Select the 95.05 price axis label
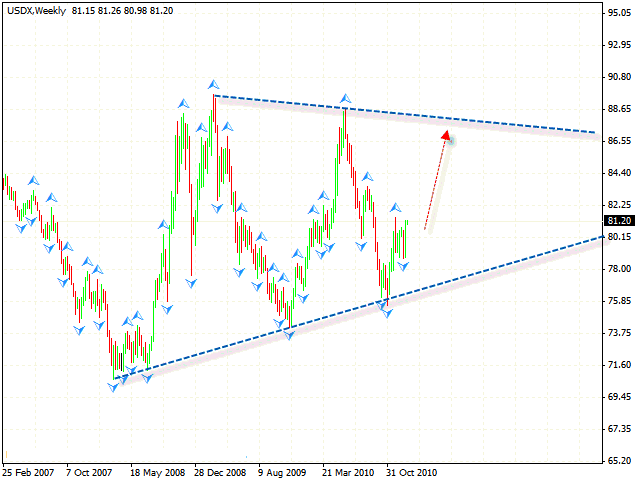This screenshot has width=640, height=480. coord(619,13)
